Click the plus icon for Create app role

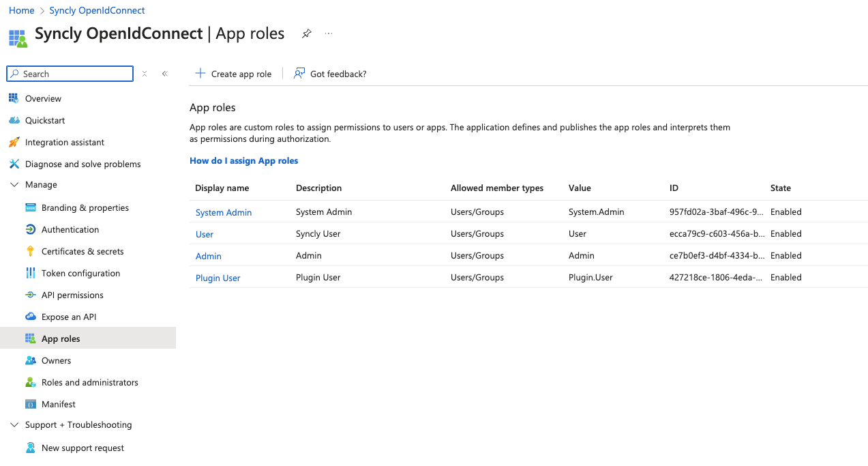200,73
